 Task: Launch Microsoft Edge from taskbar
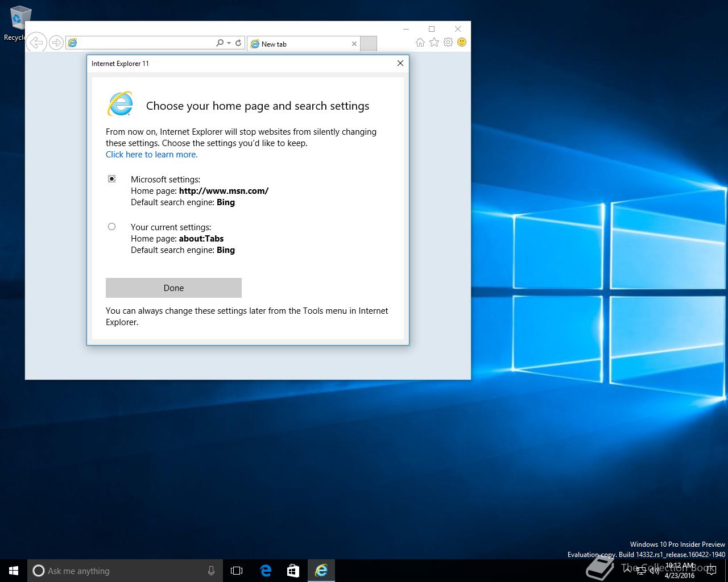pos(266,571)
